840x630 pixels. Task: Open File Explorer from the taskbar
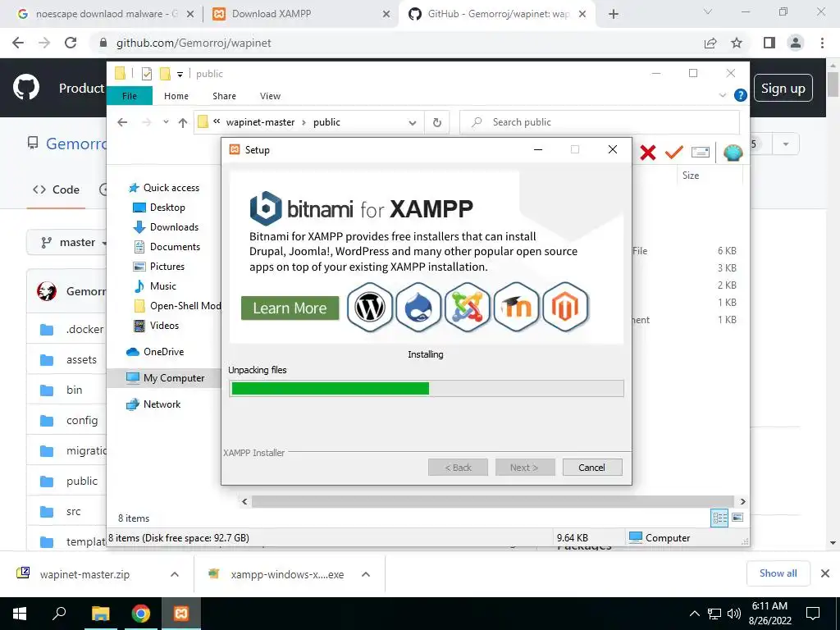(100, 614)
